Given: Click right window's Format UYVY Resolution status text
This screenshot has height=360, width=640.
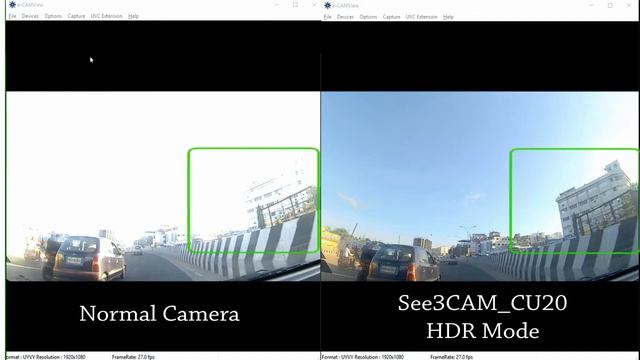Looking at the screenshot, I should click(x=363, y=357).
